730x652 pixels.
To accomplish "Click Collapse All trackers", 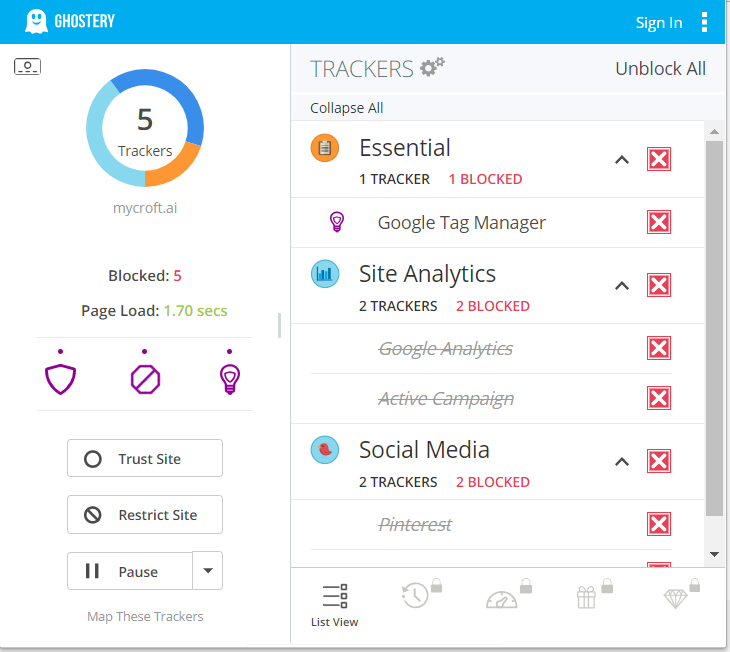I will pyautogui.click(x=346, y=108).
